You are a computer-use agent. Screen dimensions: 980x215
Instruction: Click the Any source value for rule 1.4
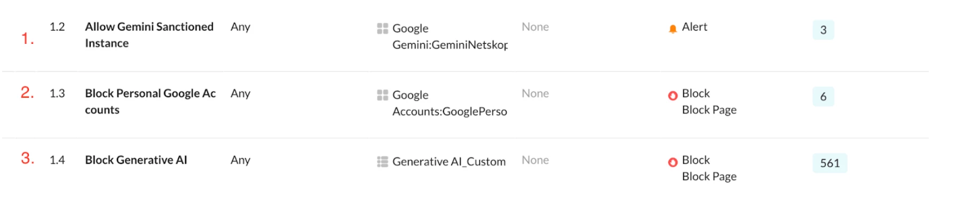[240, 160]
